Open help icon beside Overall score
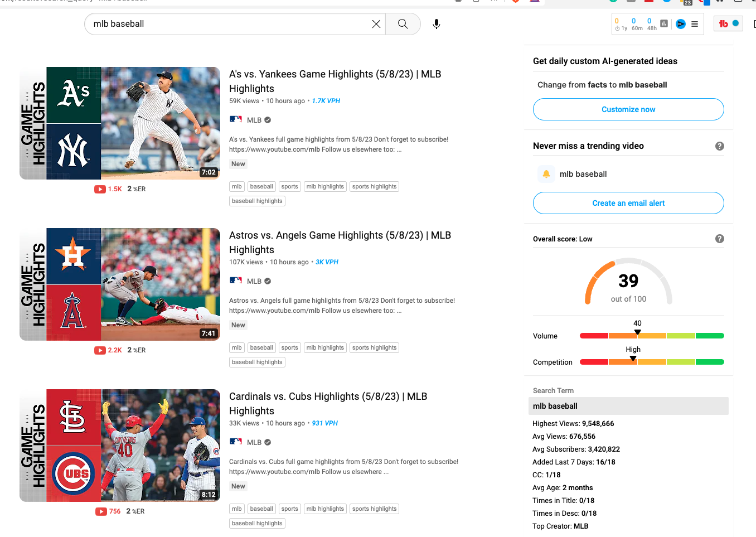The width and height of the screenshot is (756, 537). pos(720,239)
